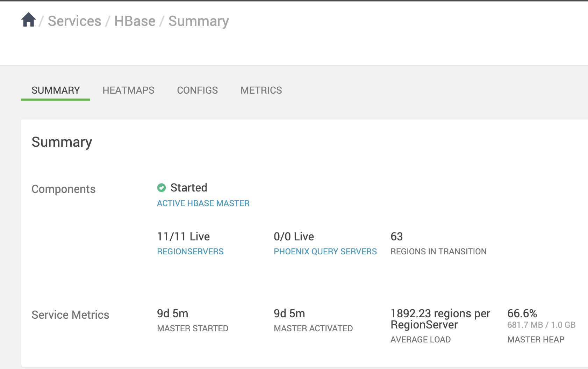
Task: Switch to the HEATMAPS tab
Action: point(128,90)
